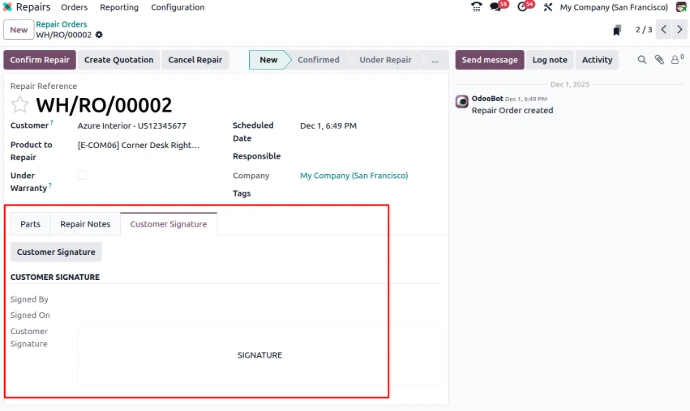Expand the hidden status stages ellipsis

pyautogui.click(x=434, y=60)
